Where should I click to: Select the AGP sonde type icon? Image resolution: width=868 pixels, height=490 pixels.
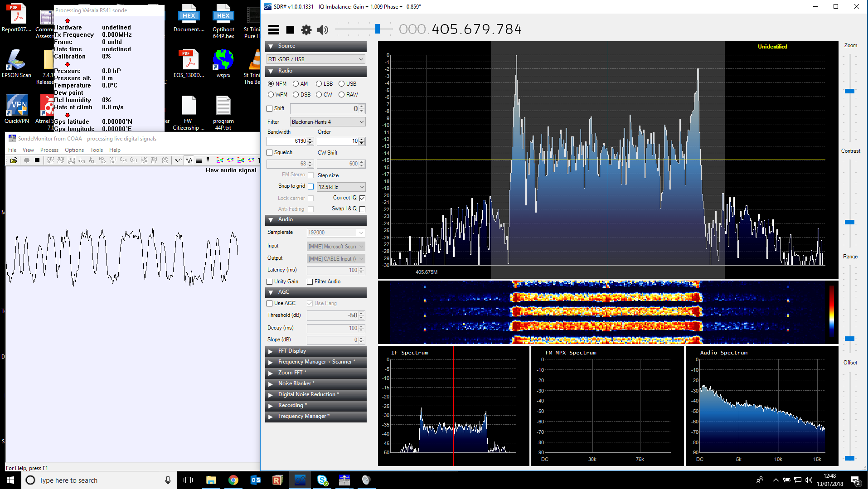(x=61, y=160)
